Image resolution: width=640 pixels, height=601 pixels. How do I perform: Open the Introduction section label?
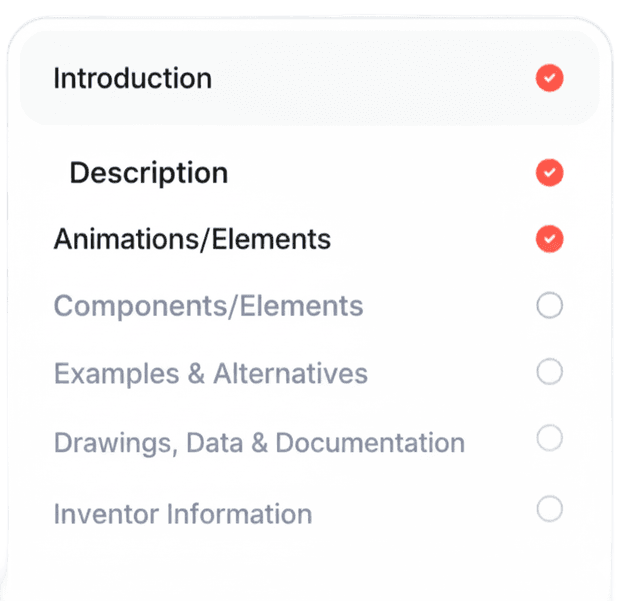point(132,78)
